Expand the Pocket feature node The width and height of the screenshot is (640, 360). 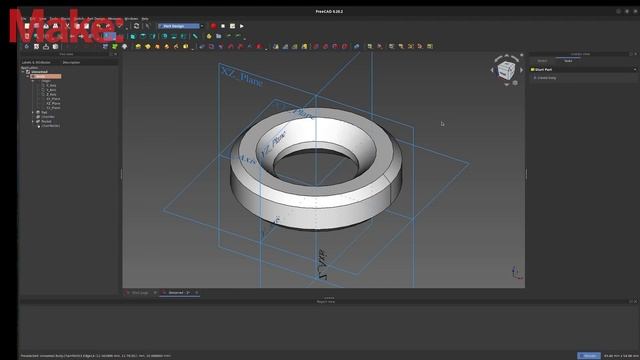[33, 121]
